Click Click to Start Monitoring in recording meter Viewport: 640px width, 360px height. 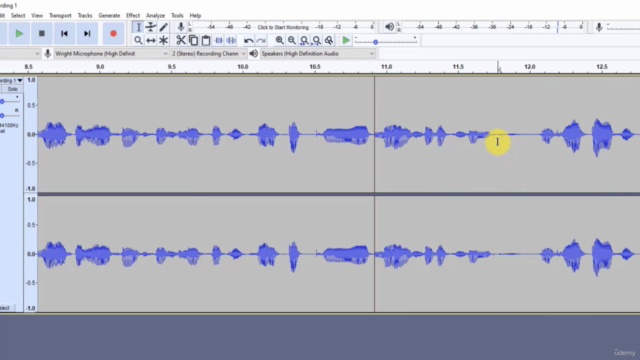[x=283, y=27]
